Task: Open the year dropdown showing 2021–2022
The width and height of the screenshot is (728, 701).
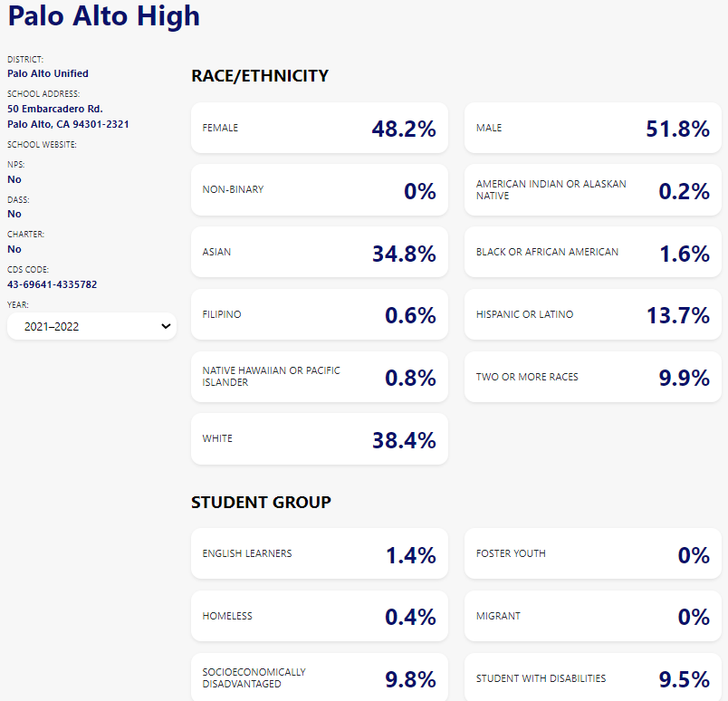Action: pyautogui.click(x=91, y=326)
